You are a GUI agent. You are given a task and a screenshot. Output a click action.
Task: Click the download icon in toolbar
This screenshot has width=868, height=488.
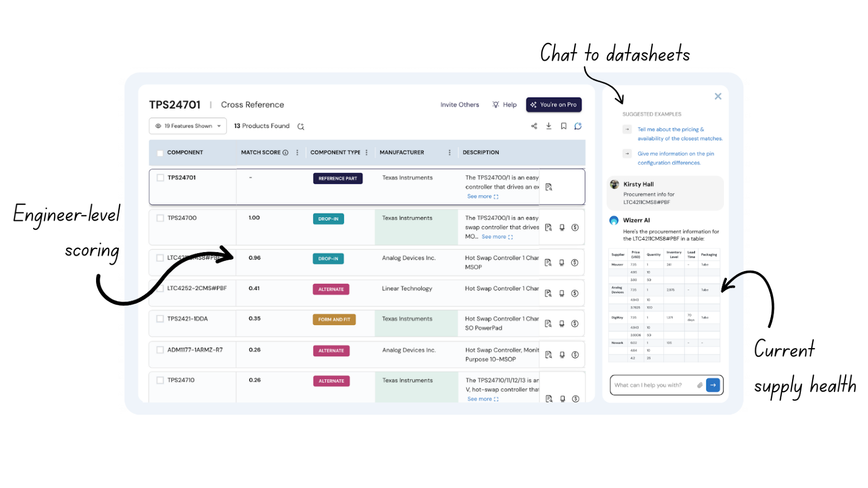point(548,126)
